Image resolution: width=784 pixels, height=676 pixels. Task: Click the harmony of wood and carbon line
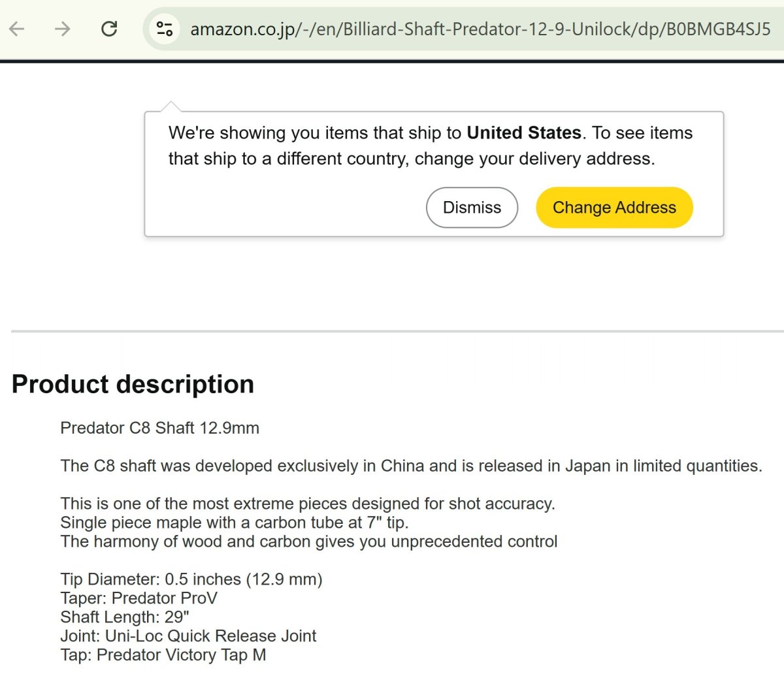pos(309,541)
